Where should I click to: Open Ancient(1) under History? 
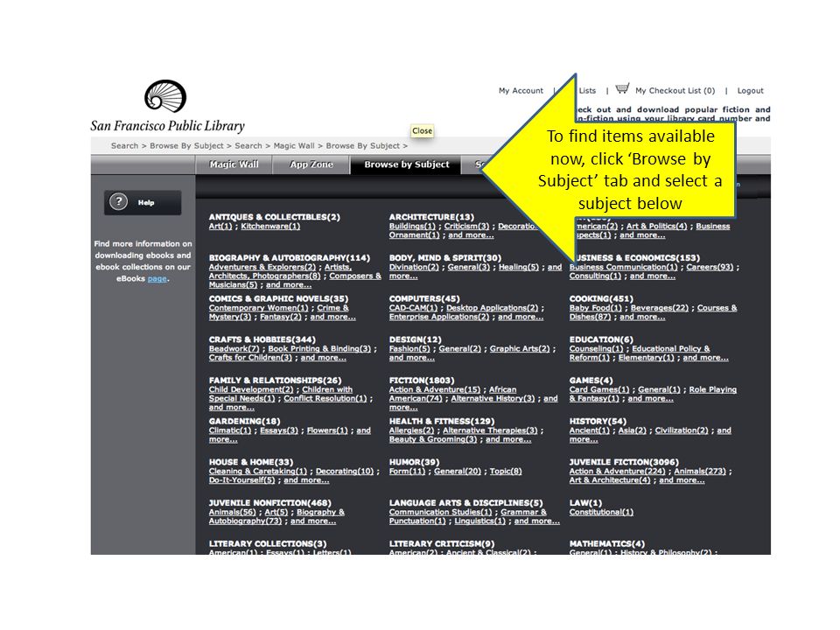[589, 430]
